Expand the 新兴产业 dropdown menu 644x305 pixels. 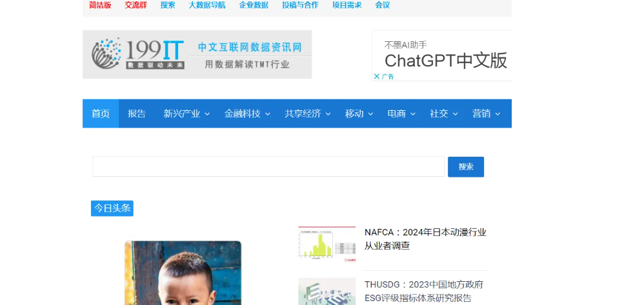click(x=186, y=113)
